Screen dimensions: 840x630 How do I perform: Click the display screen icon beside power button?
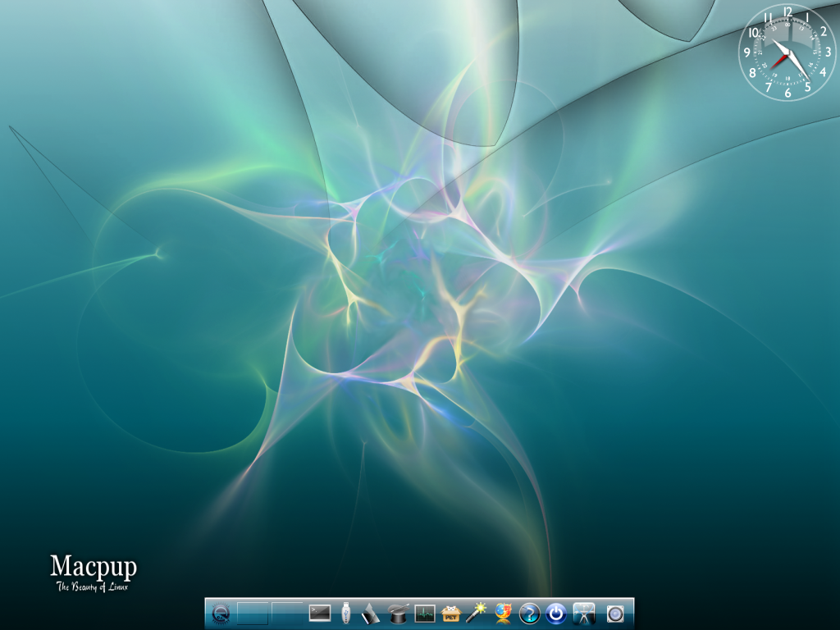point(583,613)
